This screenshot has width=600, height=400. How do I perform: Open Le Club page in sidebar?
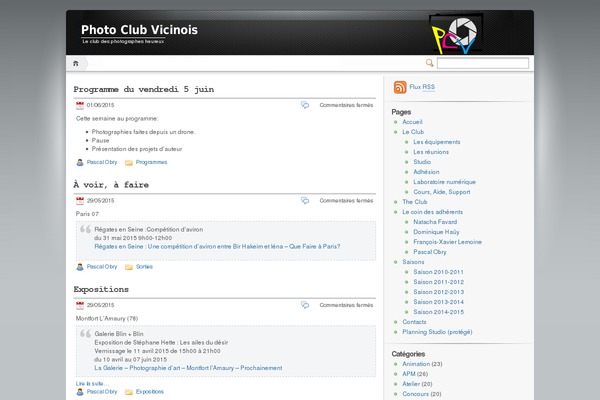413,132
